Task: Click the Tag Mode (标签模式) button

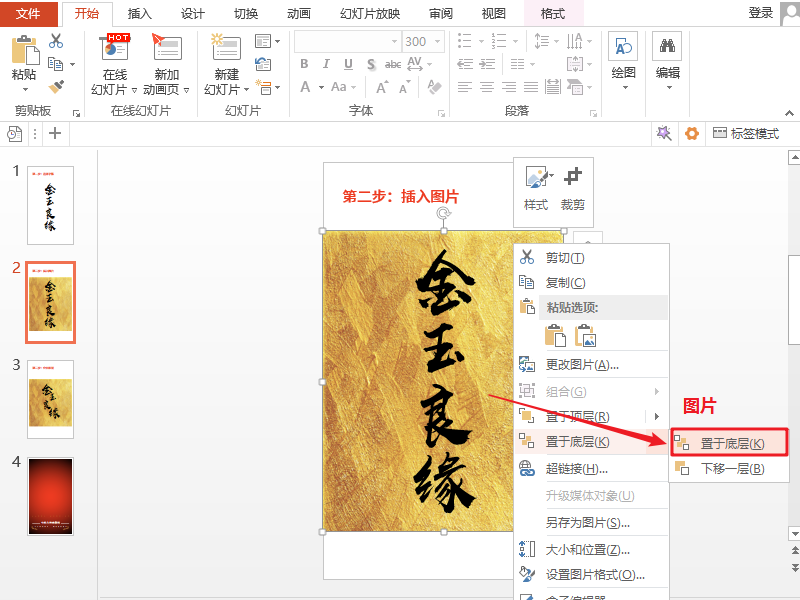Action: click(x=746, y=134)
